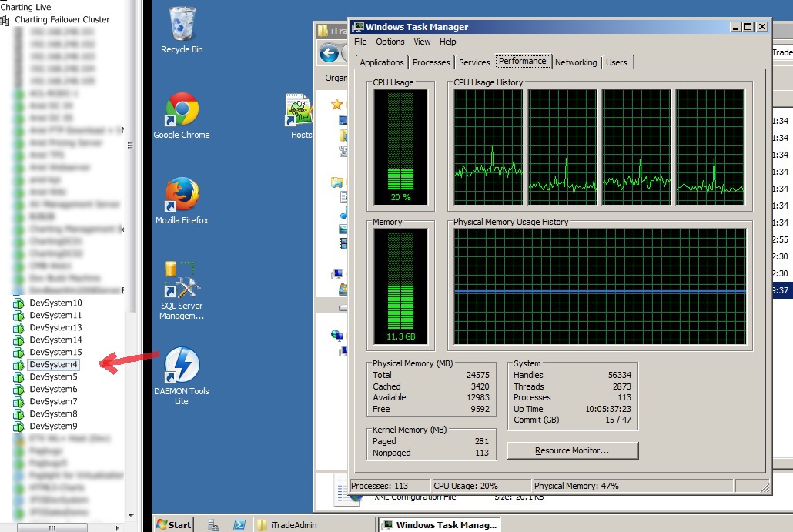
Task: Open the File menu in Task Manager
Action: click(360, 42)
